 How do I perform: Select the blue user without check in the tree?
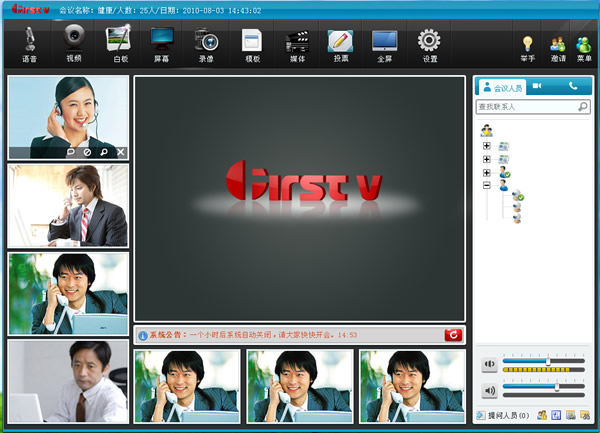click(x=504, y=186)
